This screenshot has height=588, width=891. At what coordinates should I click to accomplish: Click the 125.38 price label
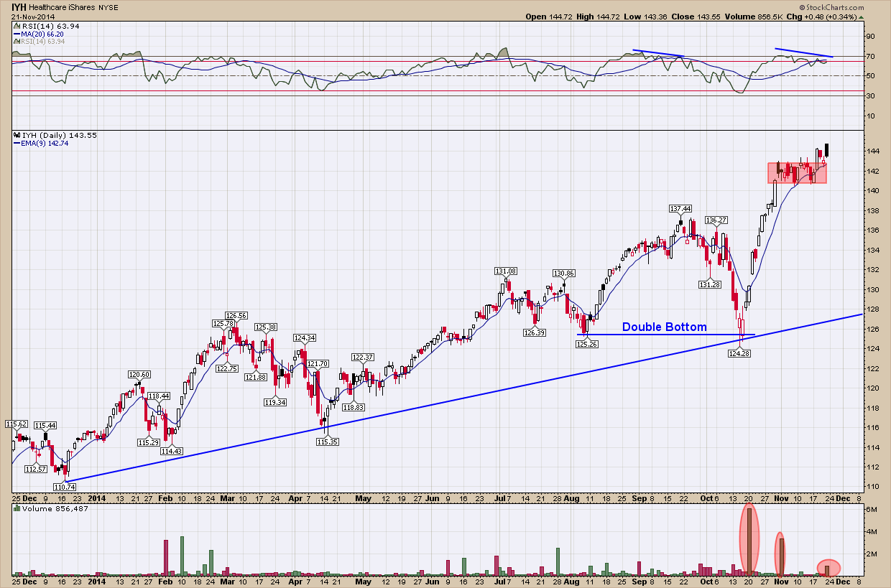point(266,327)
